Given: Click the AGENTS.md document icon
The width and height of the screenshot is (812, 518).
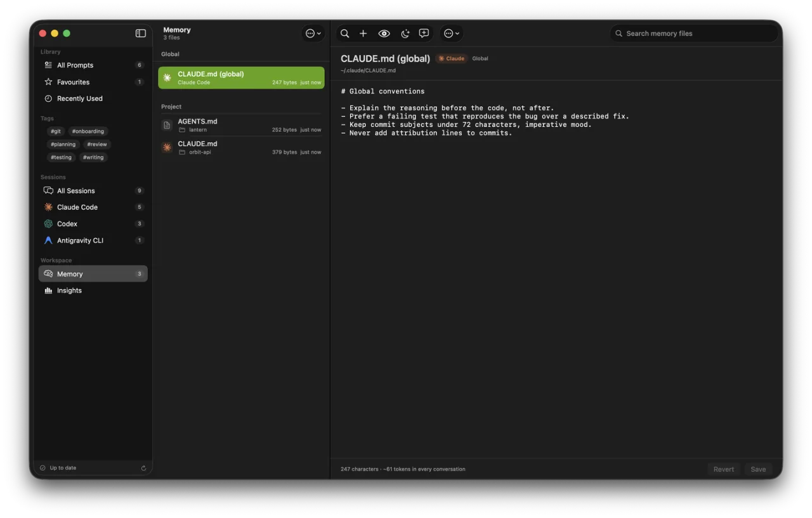Looking at the screenshot, I should (167, 125).
